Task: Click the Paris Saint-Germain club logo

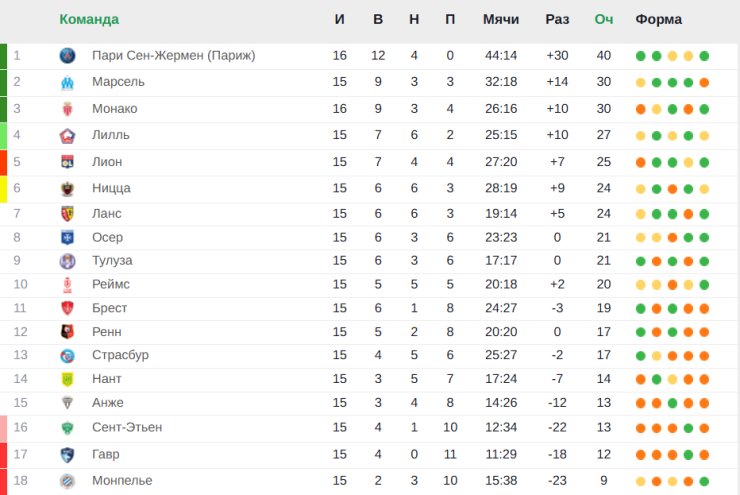Action: 67,56
